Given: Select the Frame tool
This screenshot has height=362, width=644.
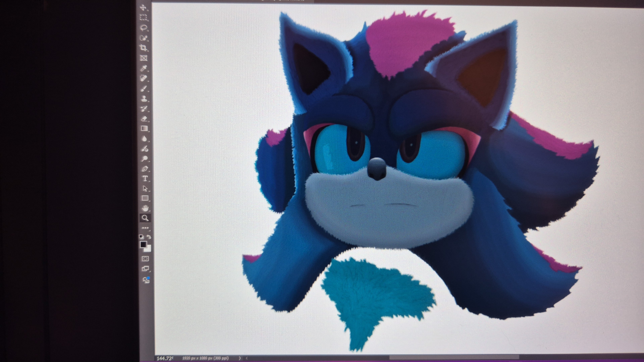Looking at the screenshot, I should click(144, 58).
